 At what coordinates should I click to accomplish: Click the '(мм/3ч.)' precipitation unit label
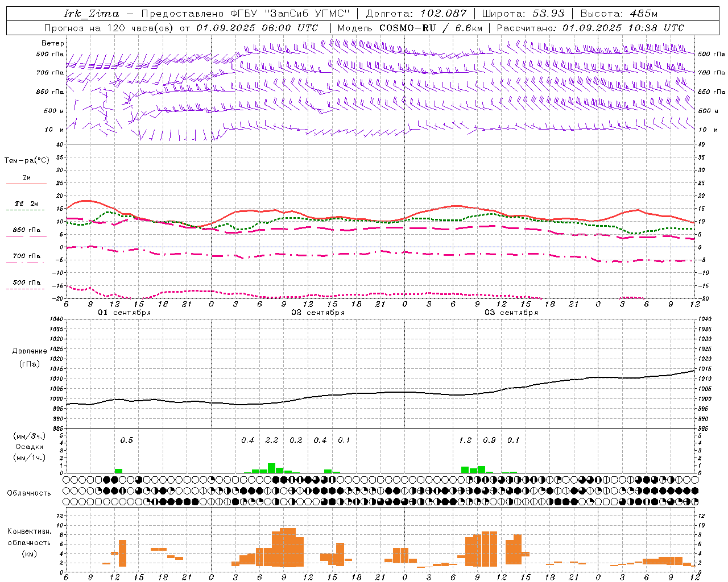(x=30, y=436)
